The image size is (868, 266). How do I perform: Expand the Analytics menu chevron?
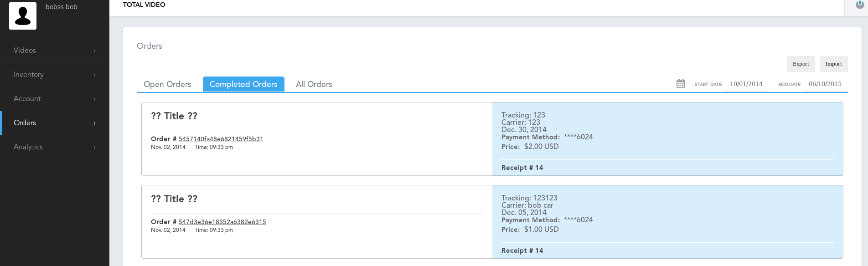pos(94,147)
